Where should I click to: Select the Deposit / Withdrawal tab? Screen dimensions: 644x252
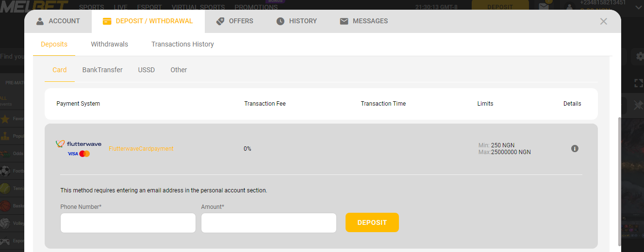tap(148, 21)
